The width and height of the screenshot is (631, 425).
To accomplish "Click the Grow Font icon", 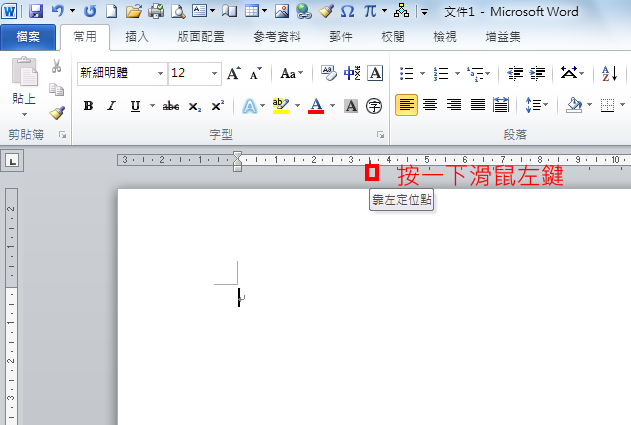I will (x=233, y=73).
